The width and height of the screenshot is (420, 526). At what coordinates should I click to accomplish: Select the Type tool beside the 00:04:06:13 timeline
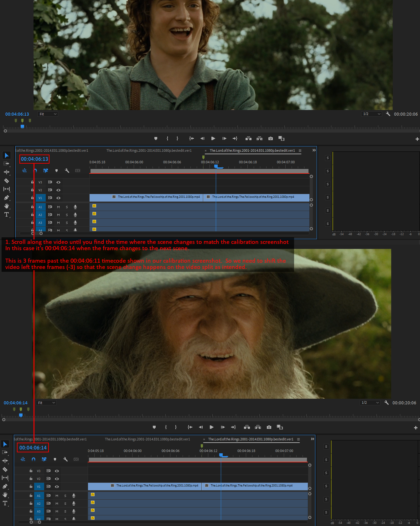tap(7, 214)
